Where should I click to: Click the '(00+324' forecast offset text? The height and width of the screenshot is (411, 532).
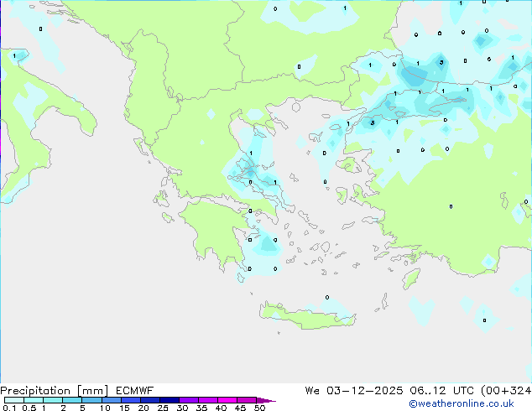(x=506, y=391)
